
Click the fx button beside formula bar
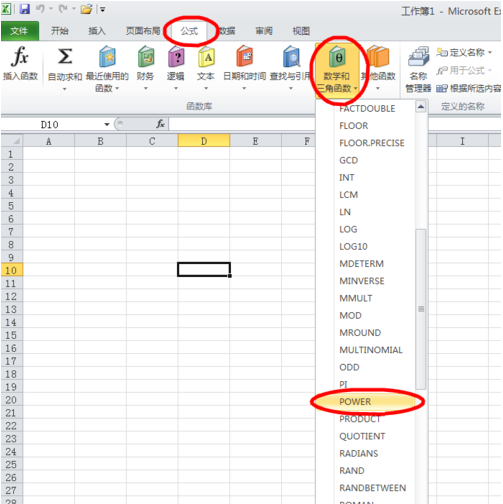point(160,124)
